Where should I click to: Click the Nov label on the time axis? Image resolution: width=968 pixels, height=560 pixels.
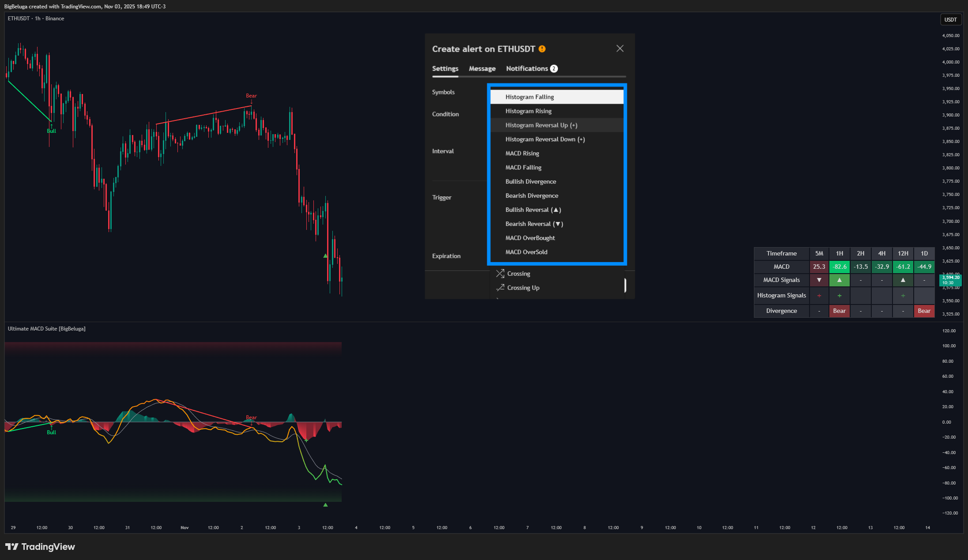(x=185, y=528)
